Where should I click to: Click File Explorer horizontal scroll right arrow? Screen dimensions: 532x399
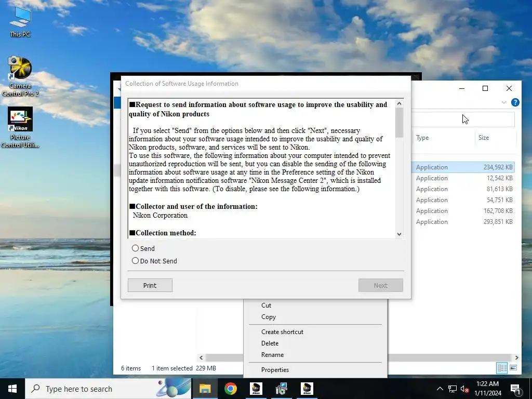[517, 357]
